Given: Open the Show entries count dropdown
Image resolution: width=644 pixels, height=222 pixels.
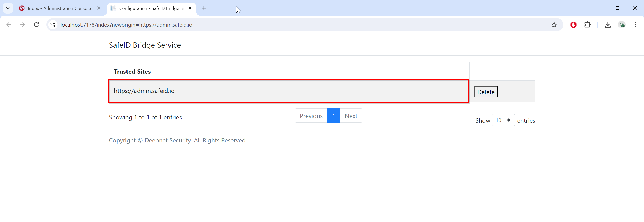Looking at the screenshot, I should (x=503, y=120).
